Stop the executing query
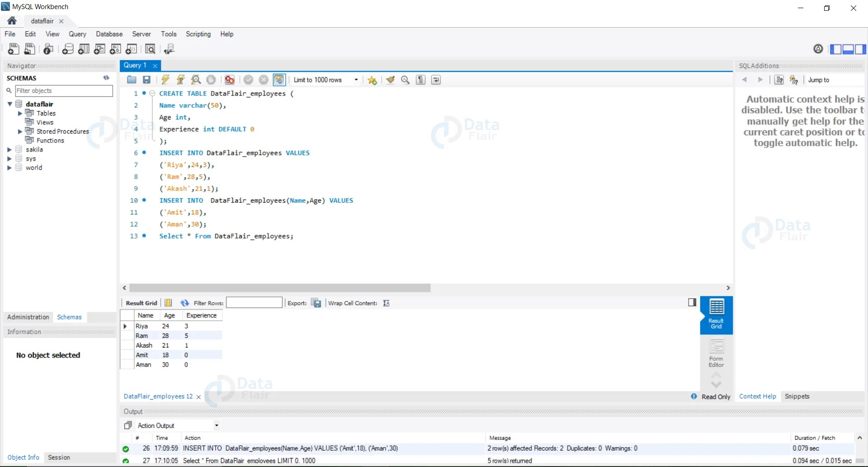Image resolution: width=868 pixels, height=467 pixels. click(211, 80)
